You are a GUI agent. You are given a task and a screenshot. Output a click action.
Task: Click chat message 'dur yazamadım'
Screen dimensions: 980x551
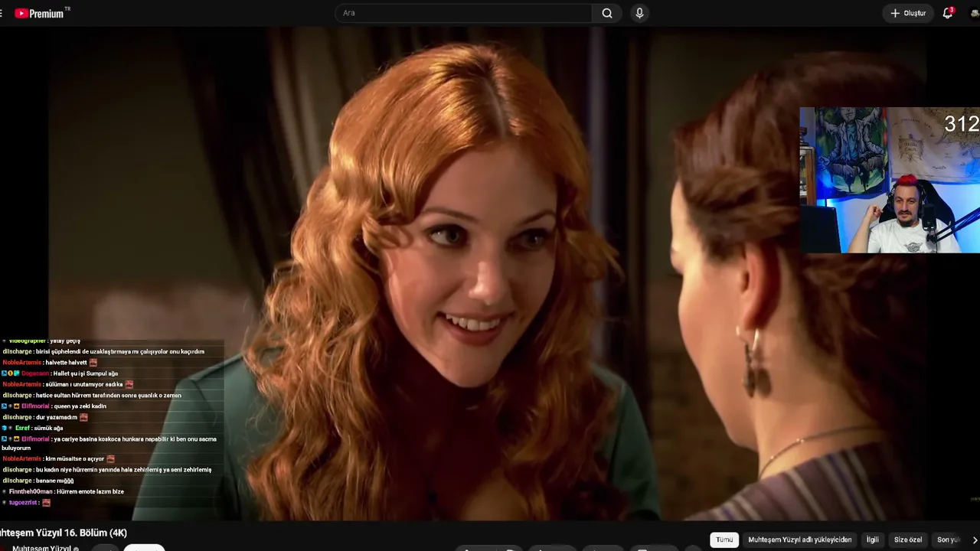click(57, 417)
